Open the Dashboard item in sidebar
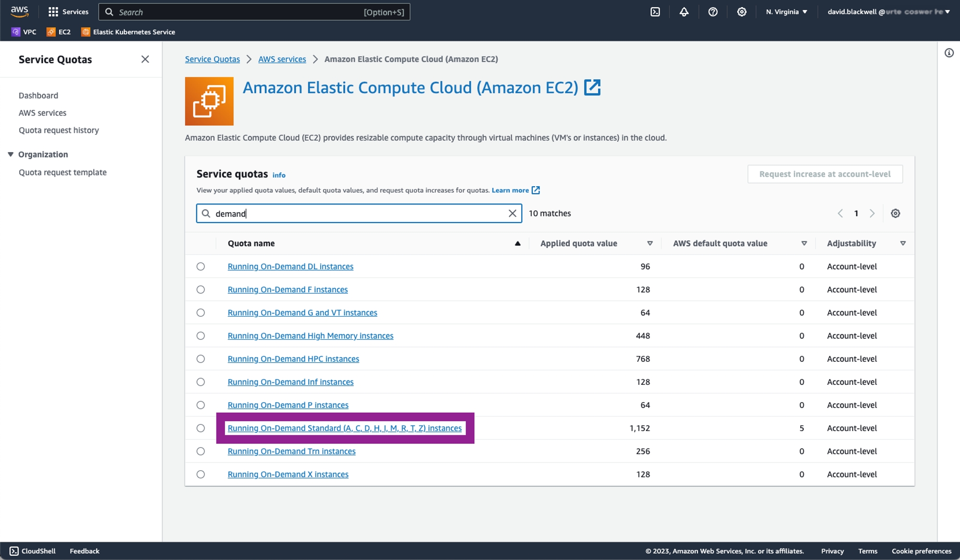This screenshot has width=960, height=560. 38,95
